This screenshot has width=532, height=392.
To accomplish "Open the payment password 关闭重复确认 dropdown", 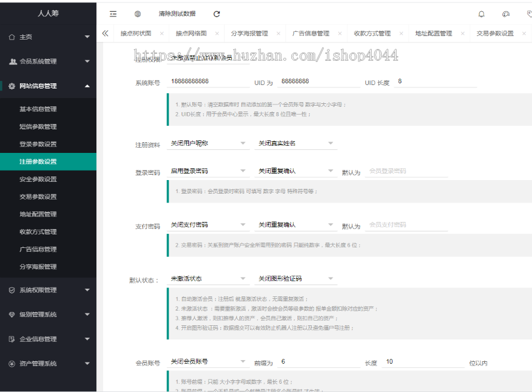I will click(296, 224).
